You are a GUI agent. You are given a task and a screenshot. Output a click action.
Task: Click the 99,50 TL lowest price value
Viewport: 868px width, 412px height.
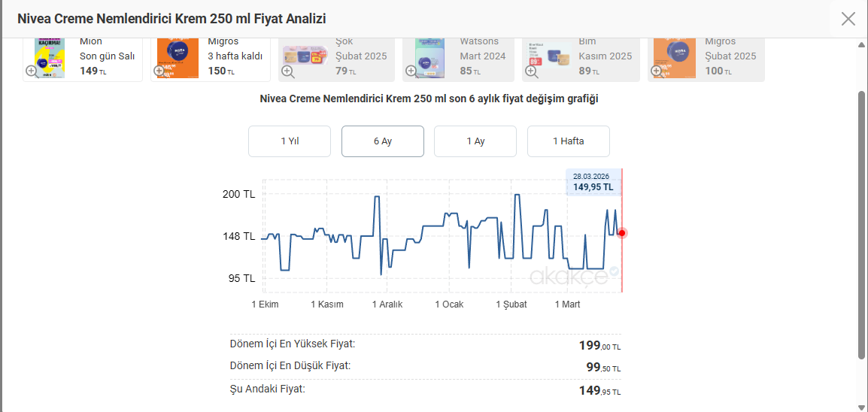tap(603, 368)
